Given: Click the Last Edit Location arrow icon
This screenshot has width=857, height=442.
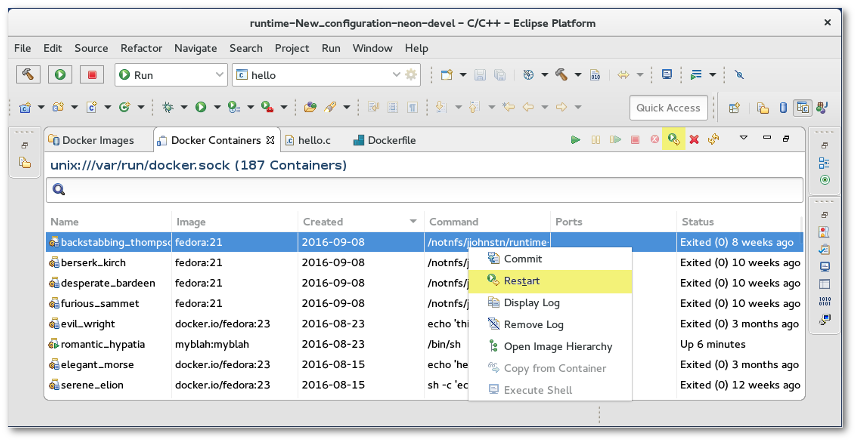Looking at the screenshot, I should [508, 107].
